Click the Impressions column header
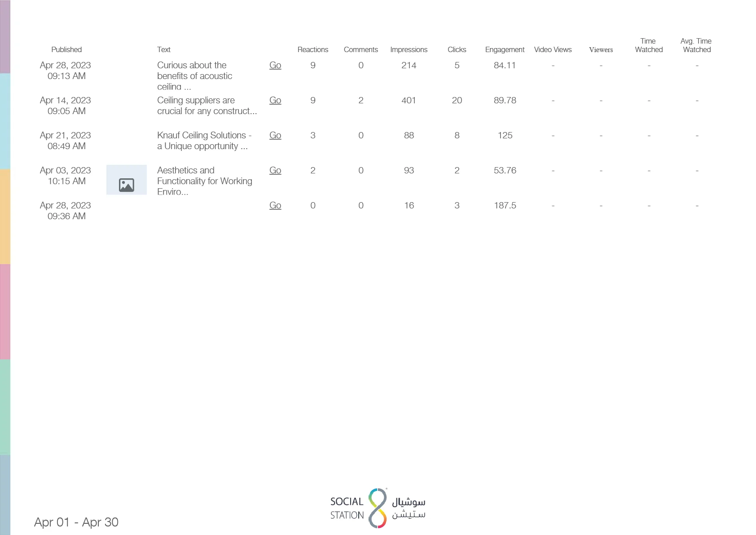756x535 pixels. tap(409, 49)
